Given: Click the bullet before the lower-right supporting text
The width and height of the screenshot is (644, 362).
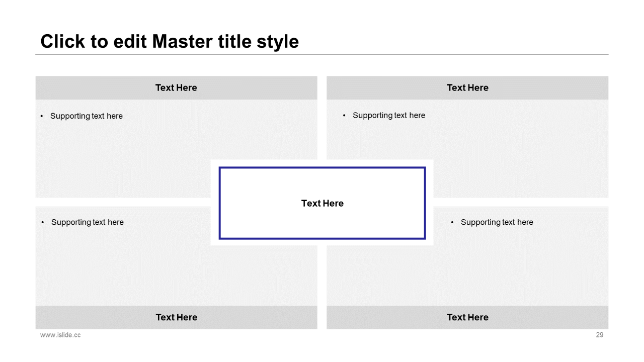Looking at the screenshot, I should pyautogui.click(x=452, y=222).
